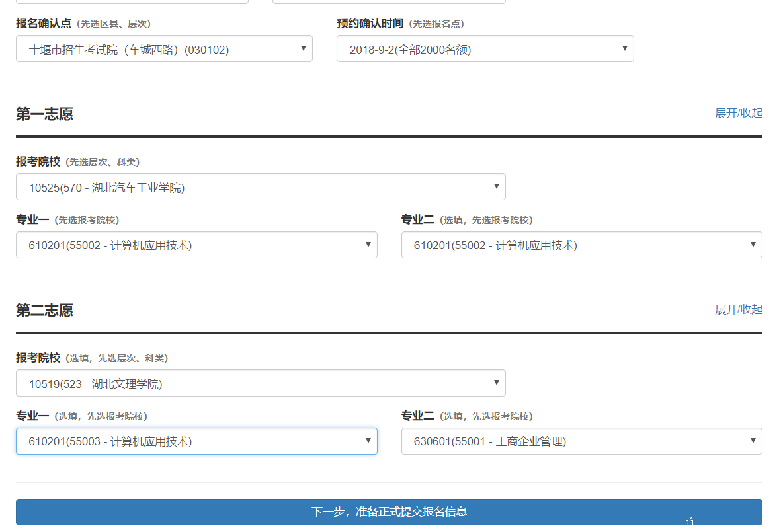This screenshot has width=783, height=532.
Task: Click 报考院校 (选填，先选层次、科类) label
Action: click(x=92, y=358)
